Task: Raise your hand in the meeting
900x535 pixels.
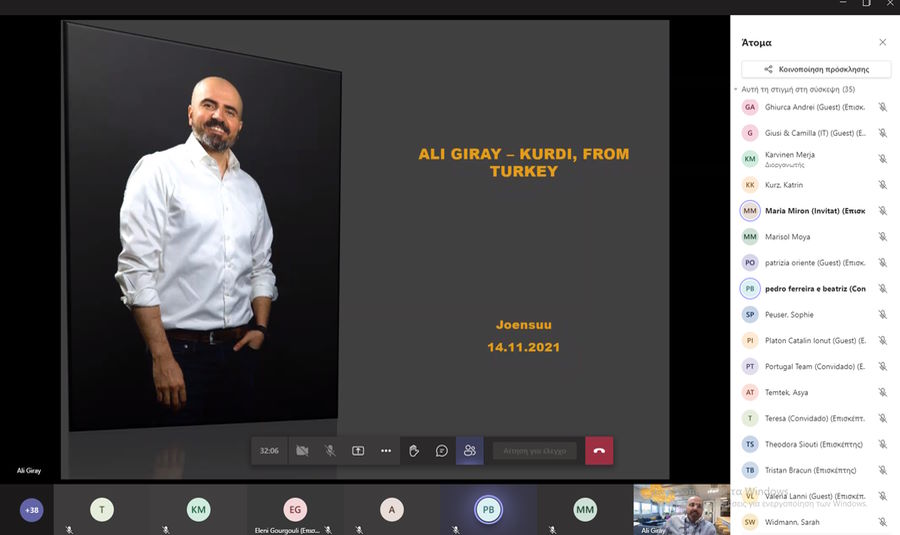Action: coord(414,451)
